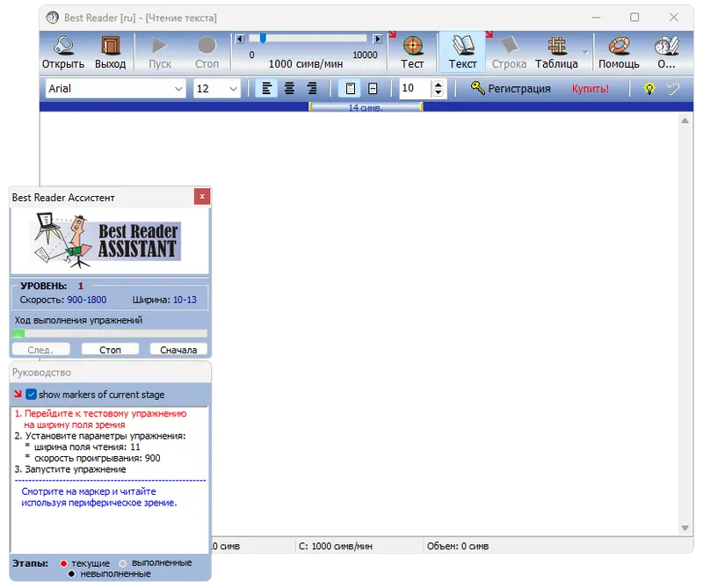Maximize the Best Reader window

[634, 18]
